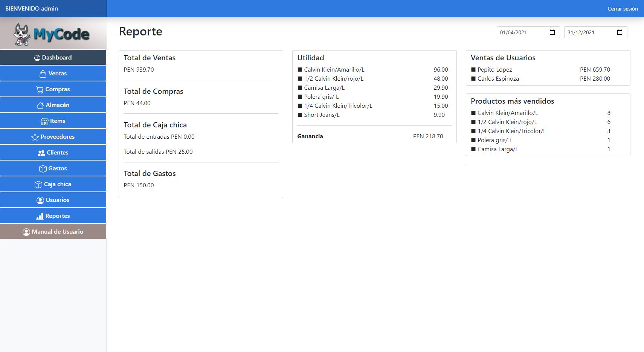
Task: Click the house icon beside Almacén
Action: pyautogui.click(x=40, y=106)
